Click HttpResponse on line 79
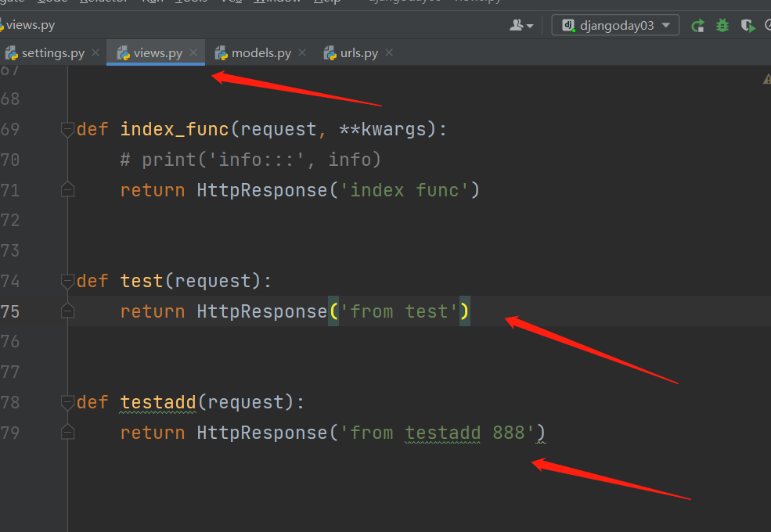Viewport: 771px width, 532px height. (262, 433)
